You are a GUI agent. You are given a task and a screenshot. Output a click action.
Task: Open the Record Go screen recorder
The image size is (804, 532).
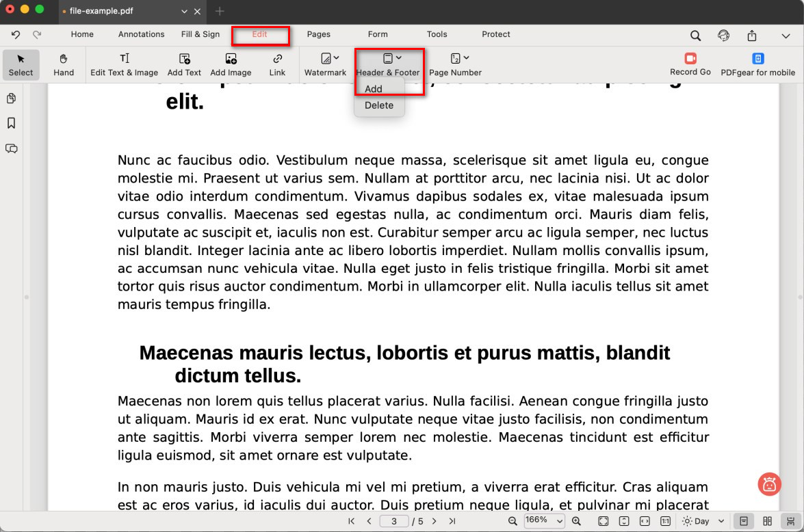690,64
